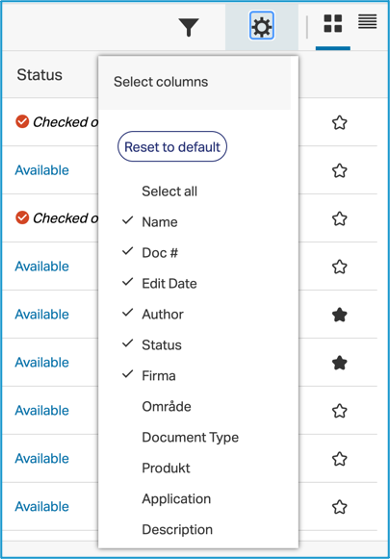This screenshot has width=390, height=560.
Task: Open second Checked out status text
Action: pyautogui.click(x=65, y=218)
